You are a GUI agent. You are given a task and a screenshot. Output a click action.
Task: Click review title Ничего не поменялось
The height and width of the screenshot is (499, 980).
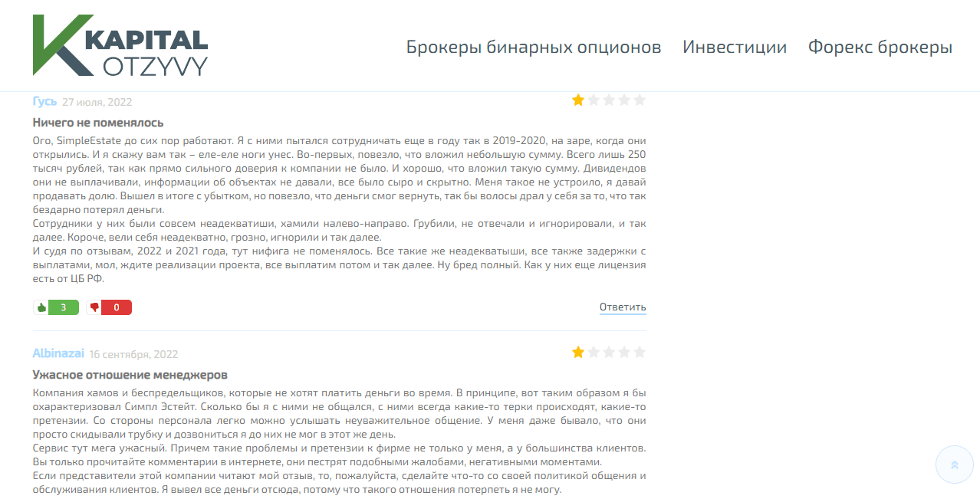click(x=98, y=123)
